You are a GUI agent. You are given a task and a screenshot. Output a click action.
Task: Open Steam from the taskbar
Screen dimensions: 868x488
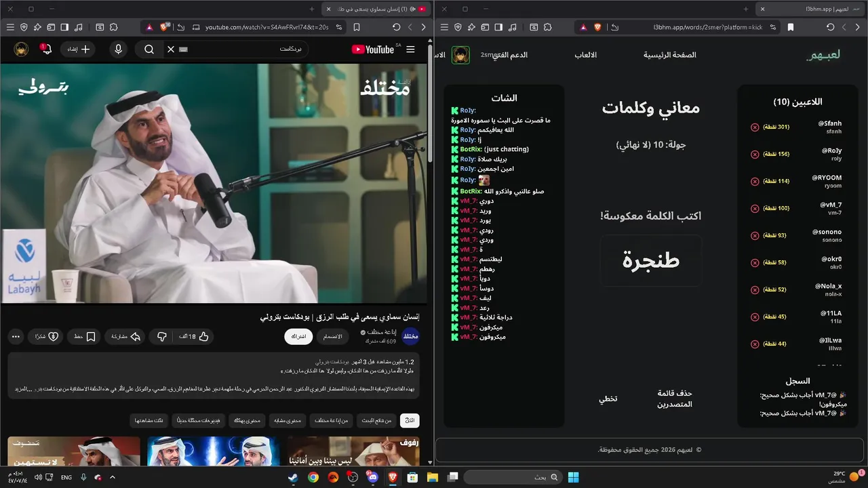tap(292, 477)
